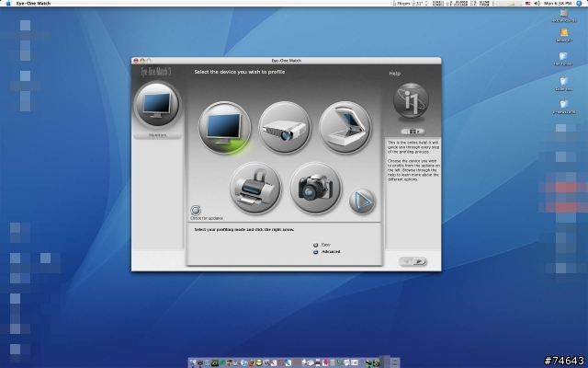Open Finder from the Dock
Image resolution: width=588 pixels, height=368 pixels.
pos(193,362)
